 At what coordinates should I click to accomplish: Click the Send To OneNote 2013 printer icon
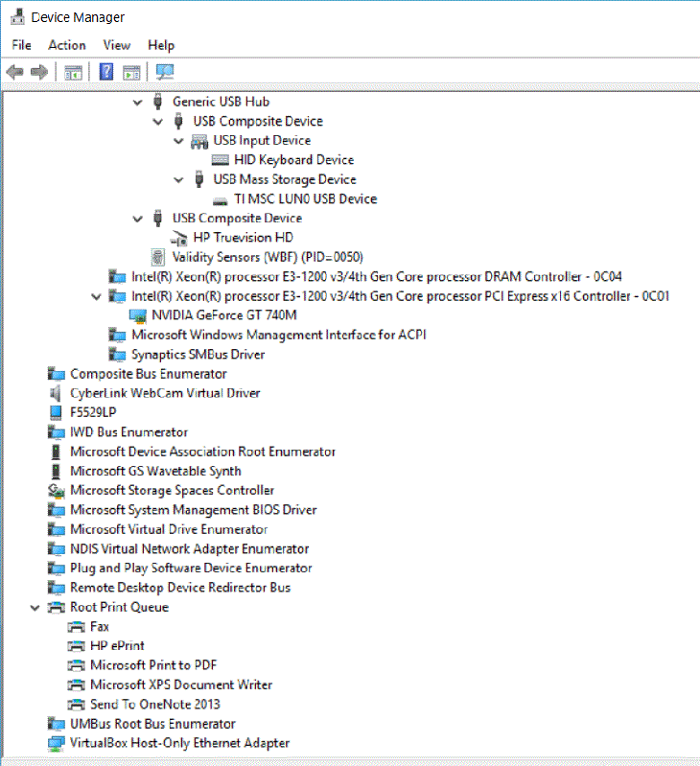(76, 705)
